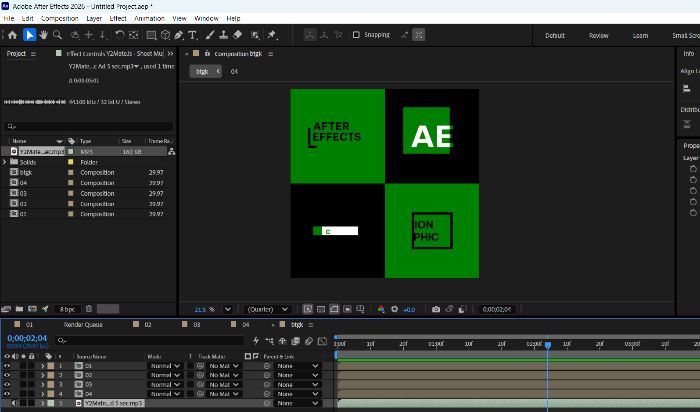Create a new folder in Project panel

19,308
